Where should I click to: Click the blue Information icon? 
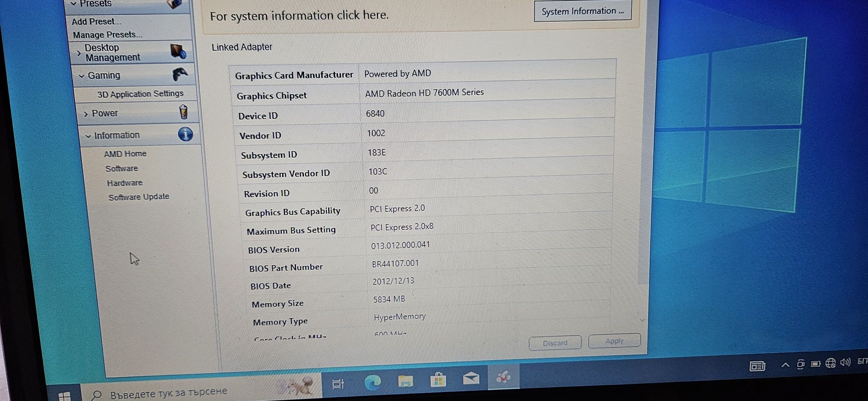185,135
